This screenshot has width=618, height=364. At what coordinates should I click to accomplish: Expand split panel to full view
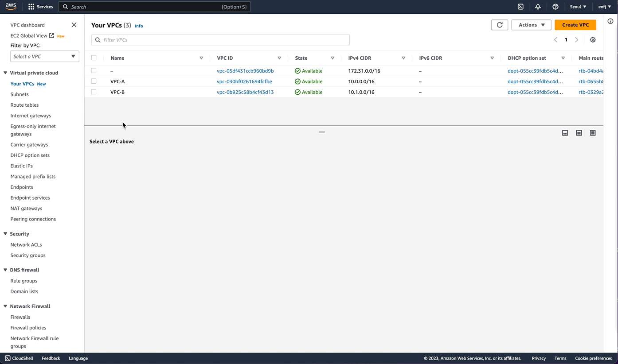click(593, 133)
